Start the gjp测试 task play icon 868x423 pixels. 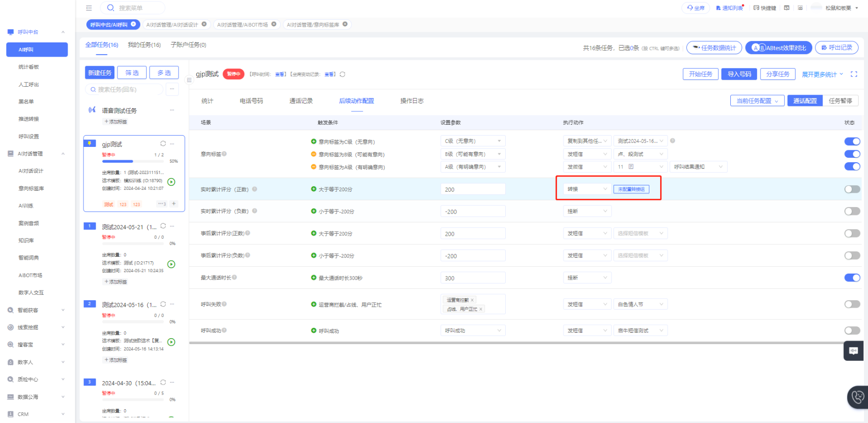point(171,182)
